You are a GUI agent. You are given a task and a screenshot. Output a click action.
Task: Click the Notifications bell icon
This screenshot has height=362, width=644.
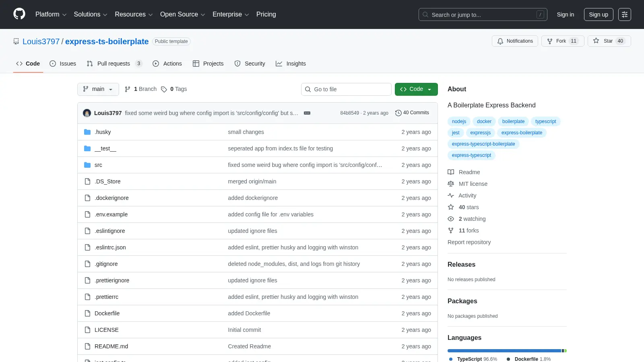(500, 41)
